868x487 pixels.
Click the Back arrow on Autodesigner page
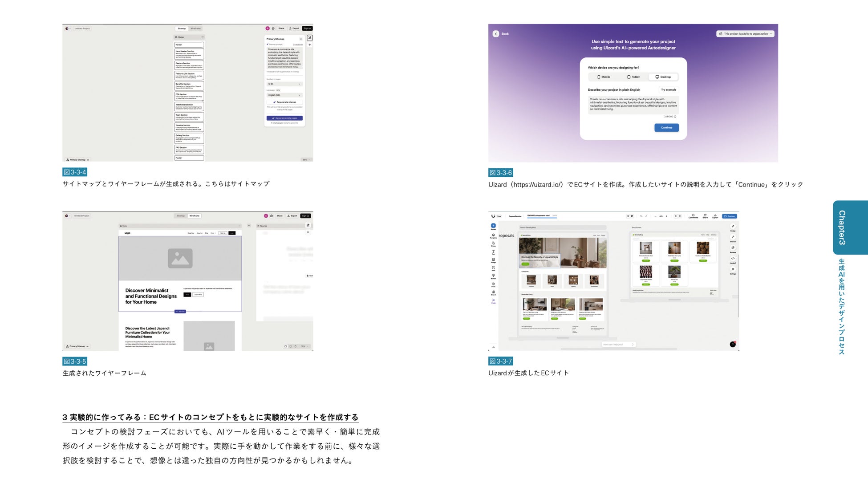pyautogui.click(x=496, y=34)
